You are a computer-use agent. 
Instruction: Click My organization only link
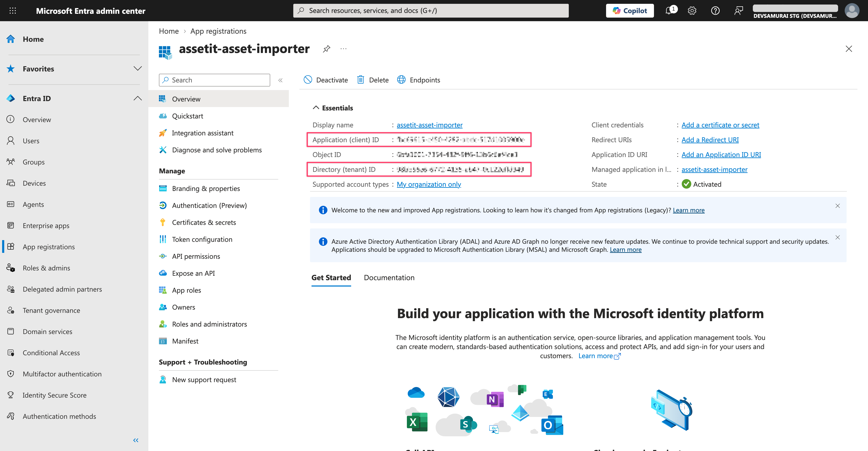tap(429, 184)
